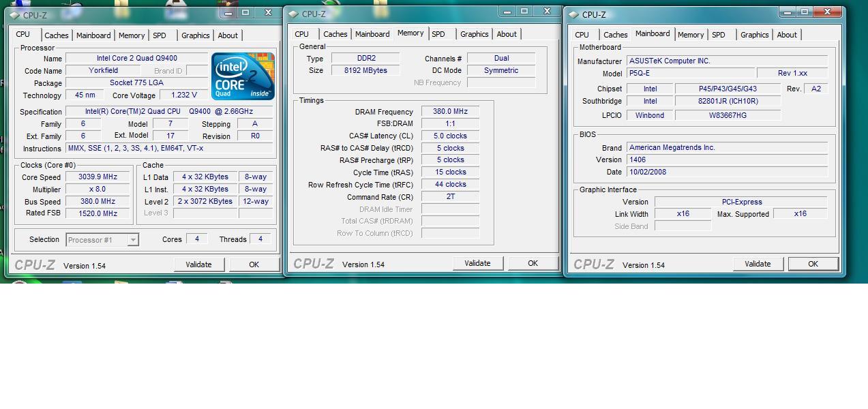Click the Row Refresh Cycle Time 44 clocks
Image resolution: width=868 pixels, height=409 pixels.
pyautogui.click(x=450, y=185)
